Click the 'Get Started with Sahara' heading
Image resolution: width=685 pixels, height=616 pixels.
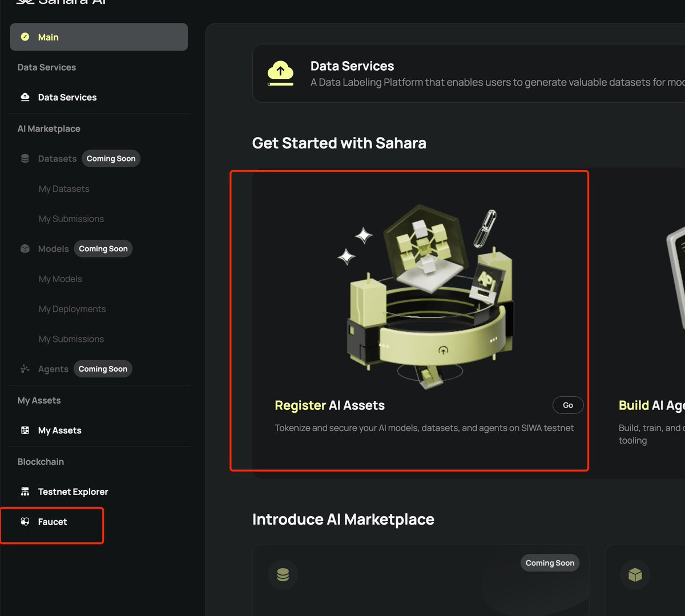[339, 143]
